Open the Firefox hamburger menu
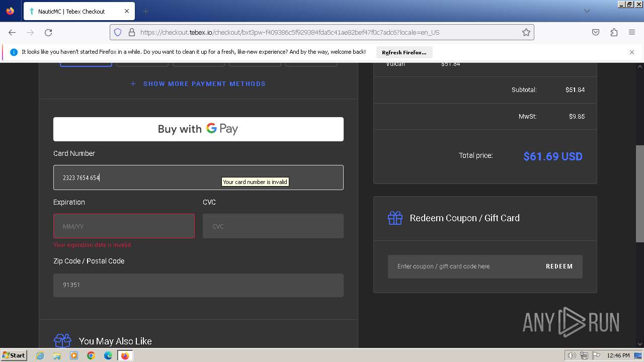The width and height of the screenshot is (644, 362). pyautogui.click(x=632, y=32)
